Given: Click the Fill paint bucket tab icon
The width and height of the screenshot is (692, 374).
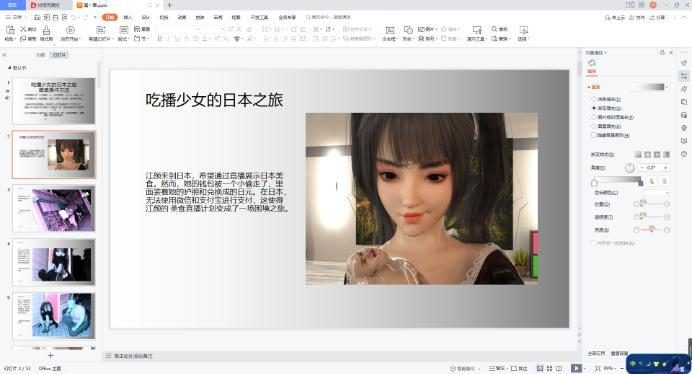Looking at the screenshot, I should pyautogui.click(x=592, y=63).
